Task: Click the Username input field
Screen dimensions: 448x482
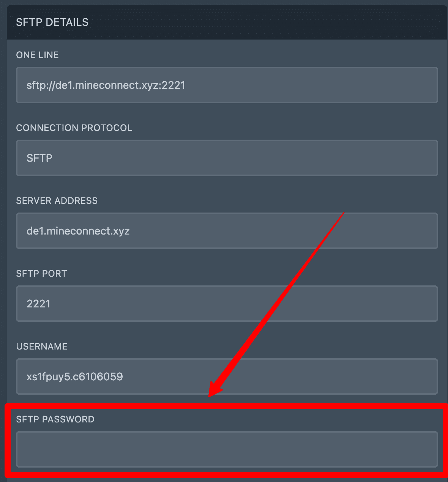Action: coord(227,376)
